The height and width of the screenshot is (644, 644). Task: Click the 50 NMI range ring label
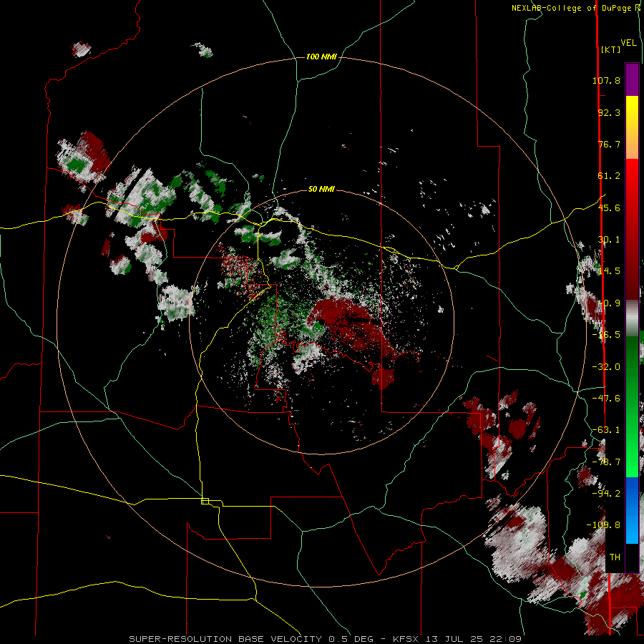pyautogui.click(x=321, y=190)
